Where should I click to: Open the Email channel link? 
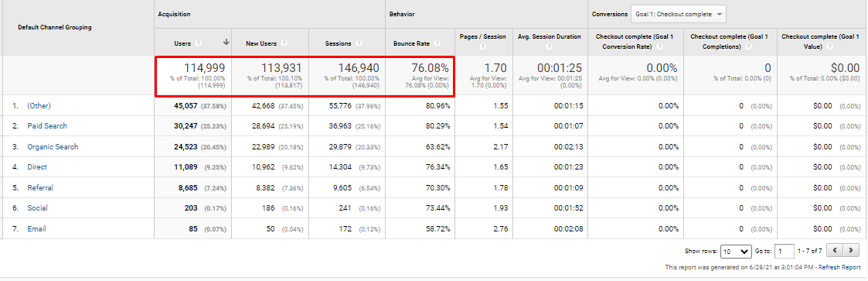[36, 229]
